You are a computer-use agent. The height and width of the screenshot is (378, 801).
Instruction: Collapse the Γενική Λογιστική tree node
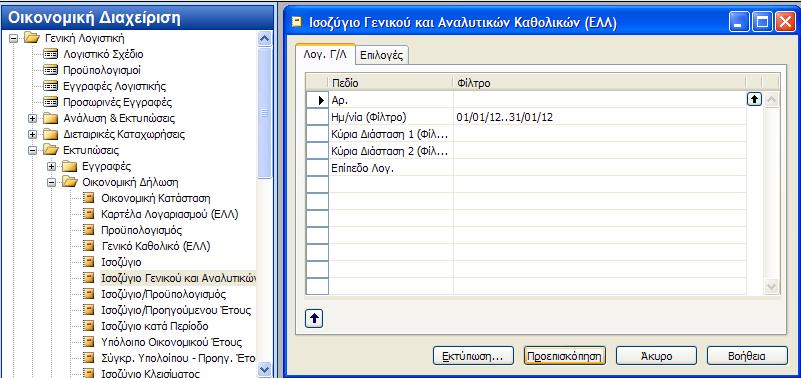click(14, 38)
